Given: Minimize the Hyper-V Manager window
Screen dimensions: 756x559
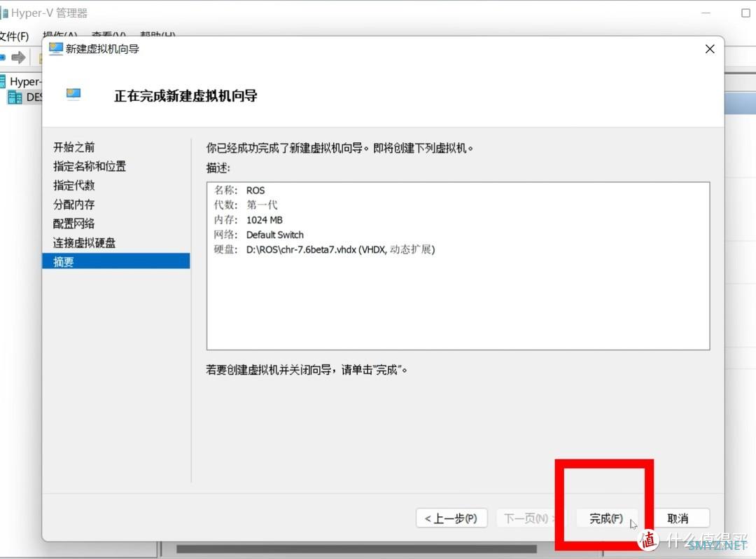Looking at the screenshot, I should click(706, 13).
